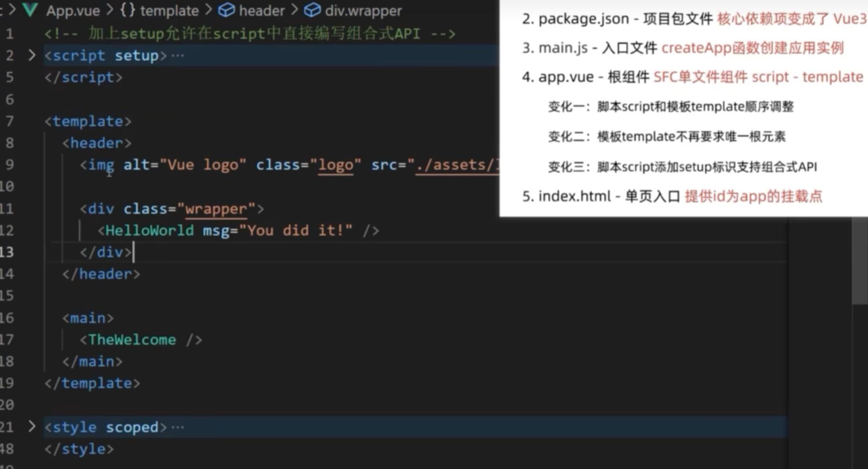Click the "Vue logo" alt attribute value
The image size is (868, 469).
tap(203, 165)
